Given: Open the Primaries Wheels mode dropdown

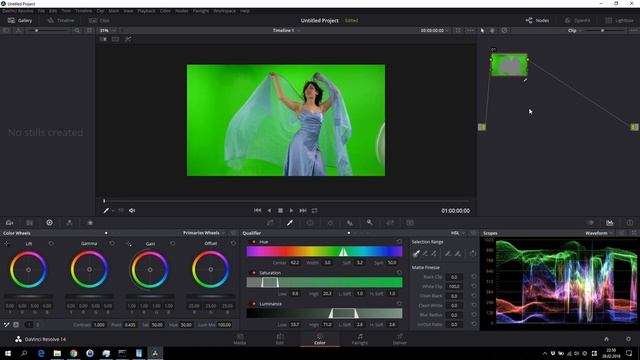Looking at the screenshot, I should tap(204, 233).
